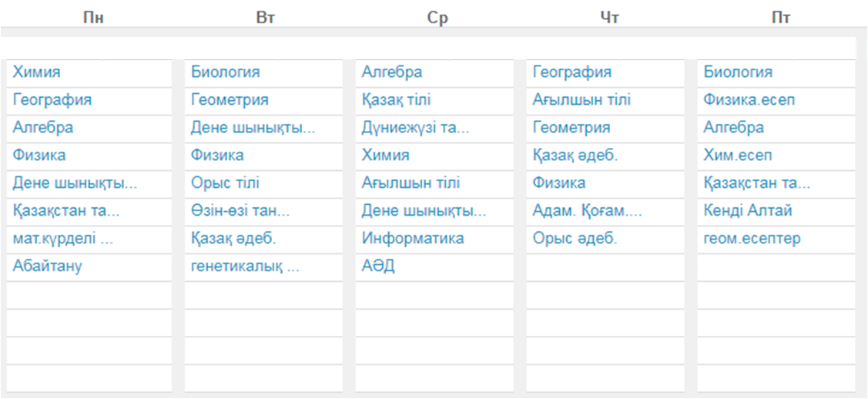Open the Абайтану lesson on Monday

point(48,267)
